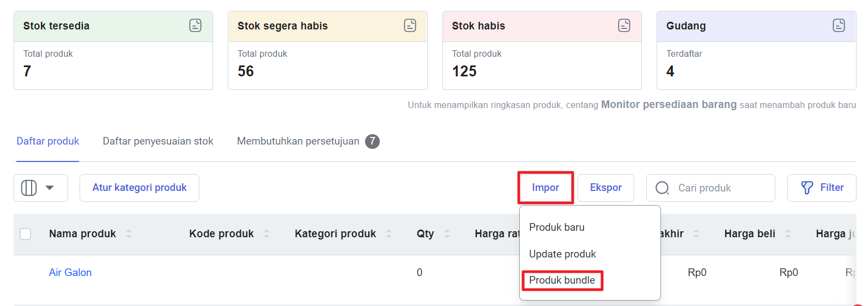This screenshot has height=306, width=868.
Task: Sort Kategori produk column arrows
Action: tap(389, 233)
